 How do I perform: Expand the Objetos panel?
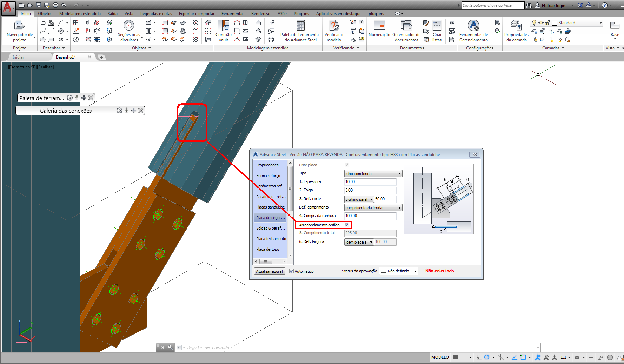(141, 48)
